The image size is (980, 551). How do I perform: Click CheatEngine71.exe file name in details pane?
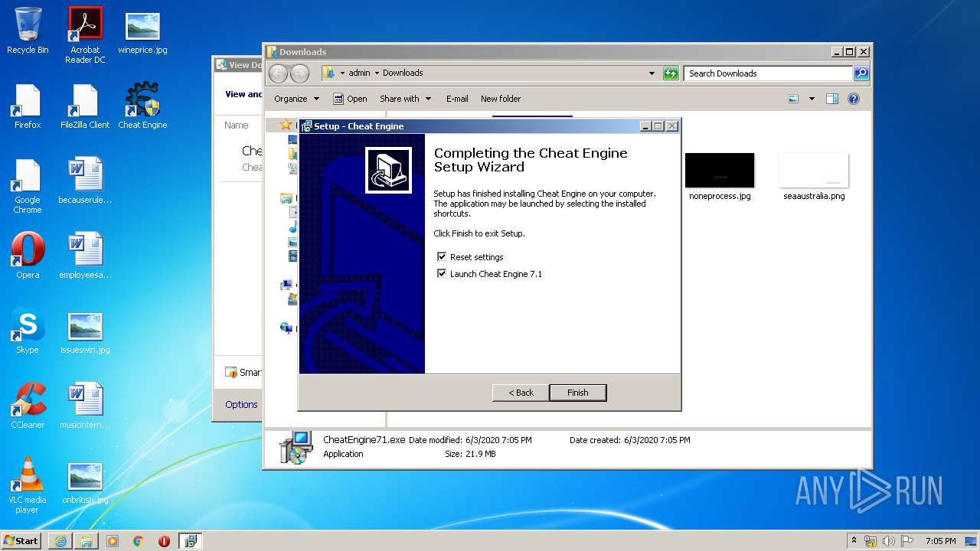pyautogui.click(x=364, y=440)
